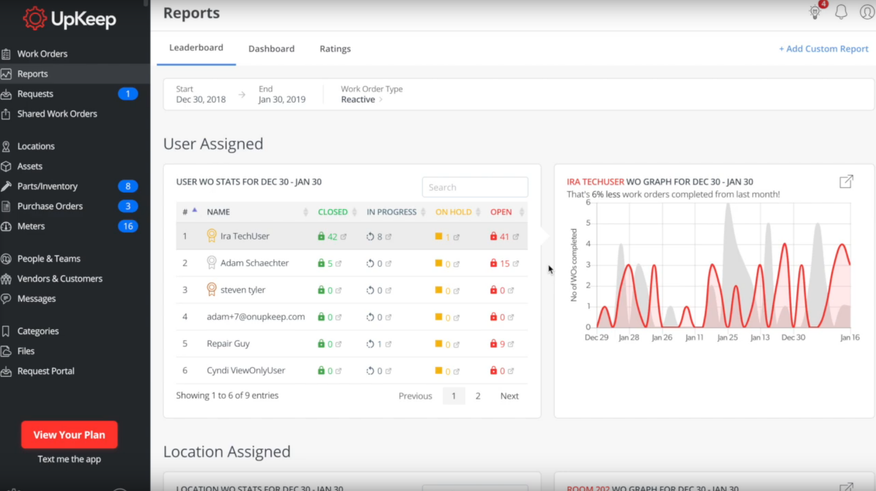Viewport: 876px width, 491px height.
Task: Open Ira TechUser's closed work orders link icon
Action: [344, 237]
